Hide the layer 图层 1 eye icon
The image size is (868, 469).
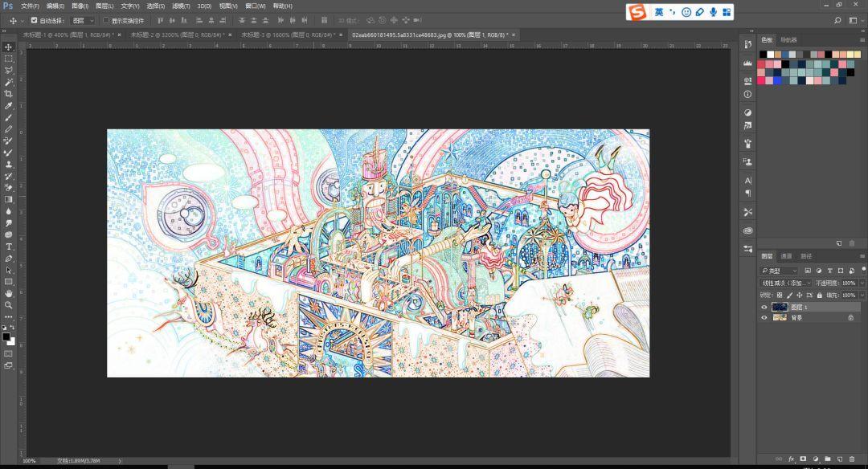pyautogui.click(x=764, y=307)
